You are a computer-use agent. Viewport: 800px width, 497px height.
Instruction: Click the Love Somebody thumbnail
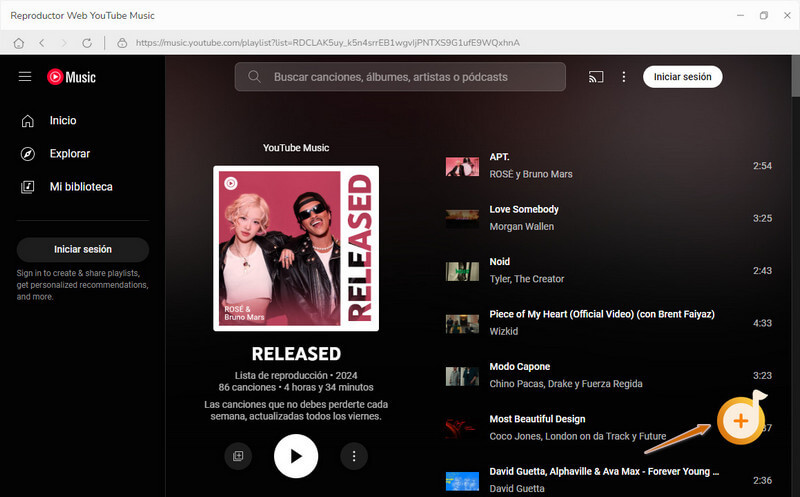462,218
